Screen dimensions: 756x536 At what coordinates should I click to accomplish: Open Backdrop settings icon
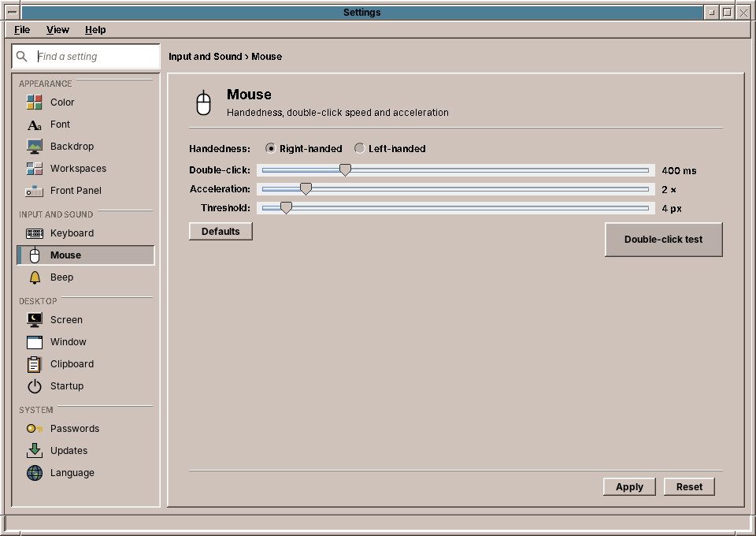(34, 146)
